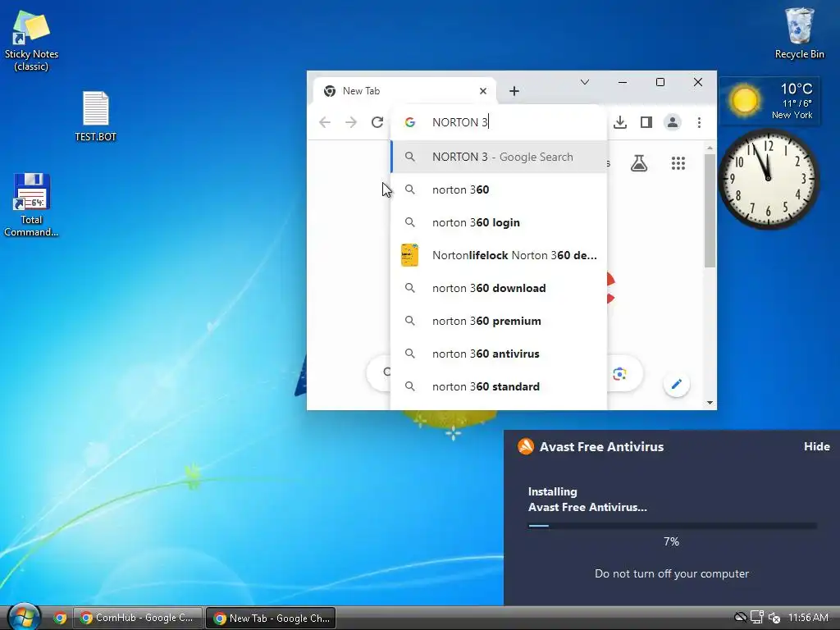Open Total Commander desktop shortcut

pos(31,204)
